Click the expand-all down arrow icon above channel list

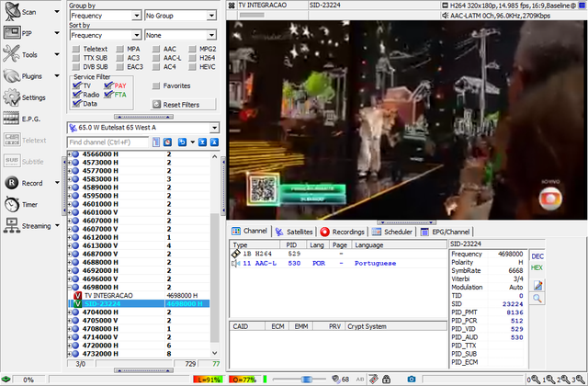point(202,142)
